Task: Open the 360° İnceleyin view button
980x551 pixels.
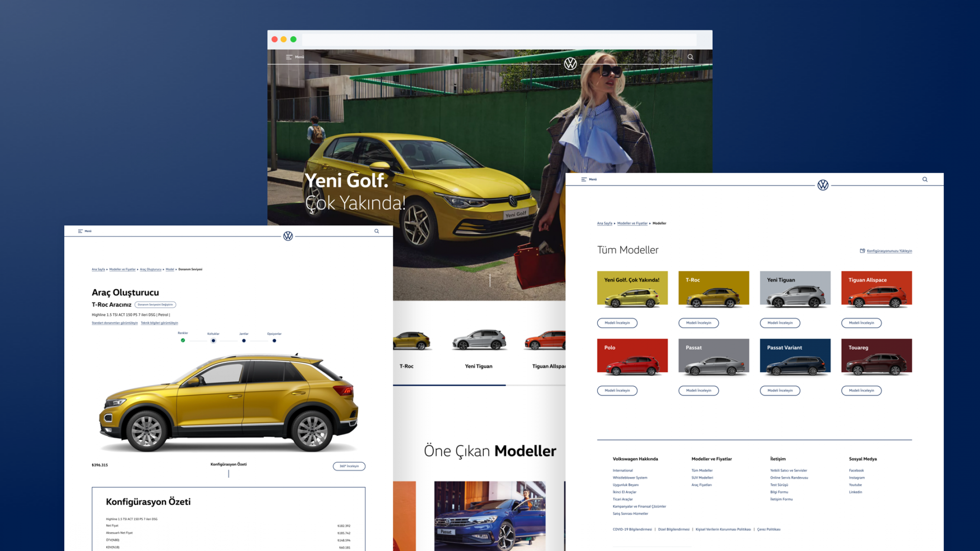Action: [349, 466]
